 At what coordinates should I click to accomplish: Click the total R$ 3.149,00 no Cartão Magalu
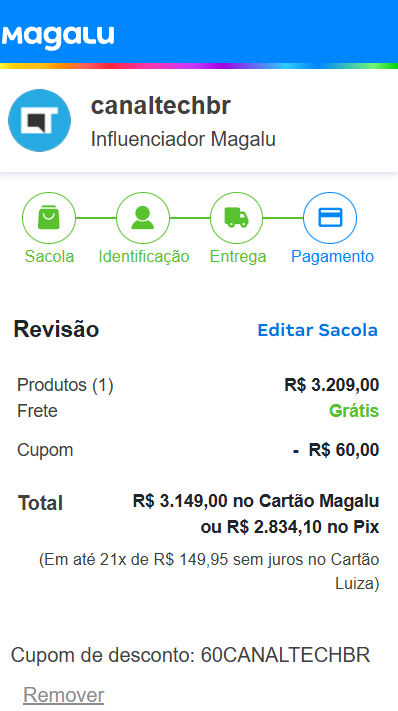pyautogui.click(x=256, y=502)
